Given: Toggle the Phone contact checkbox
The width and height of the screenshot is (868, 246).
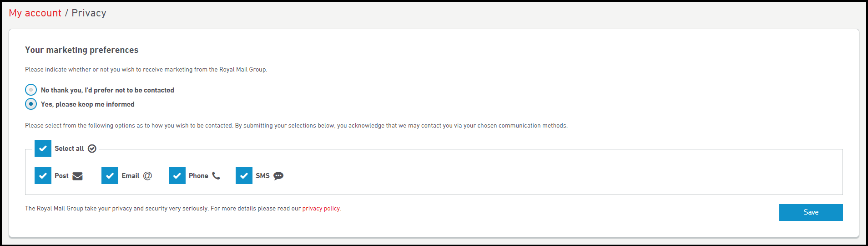Looking at the screenshot, I should click(x=177, y=176).
